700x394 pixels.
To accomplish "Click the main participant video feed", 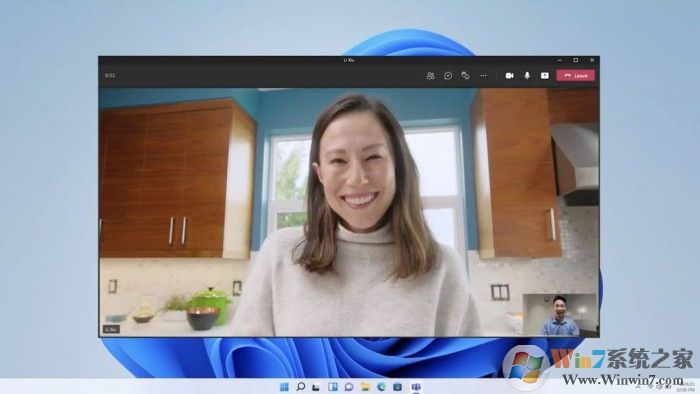I will (x=348, y=212).
